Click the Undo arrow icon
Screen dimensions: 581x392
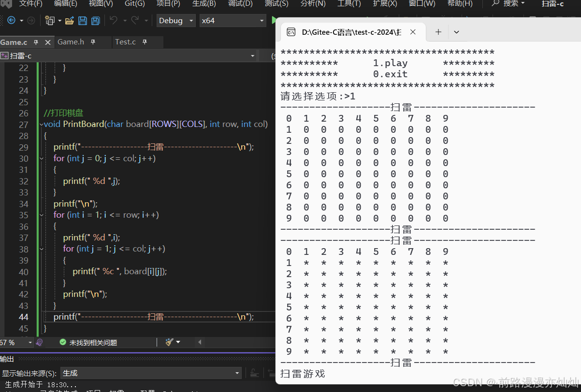[x=113, y=20]
